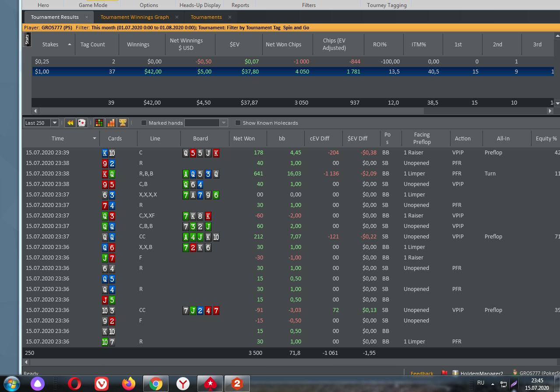Open the Reports menu

click(x=240, y=5)
